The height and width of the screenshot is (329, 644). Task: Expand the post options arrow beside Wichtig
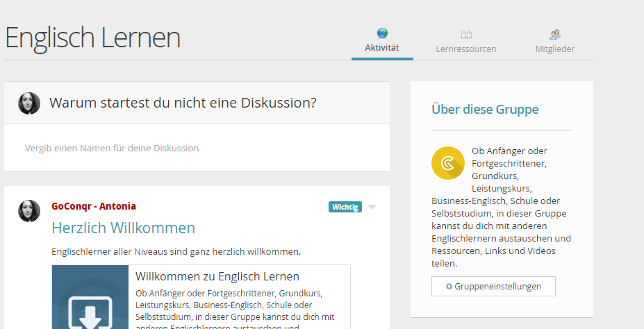(x=372, y=207)
